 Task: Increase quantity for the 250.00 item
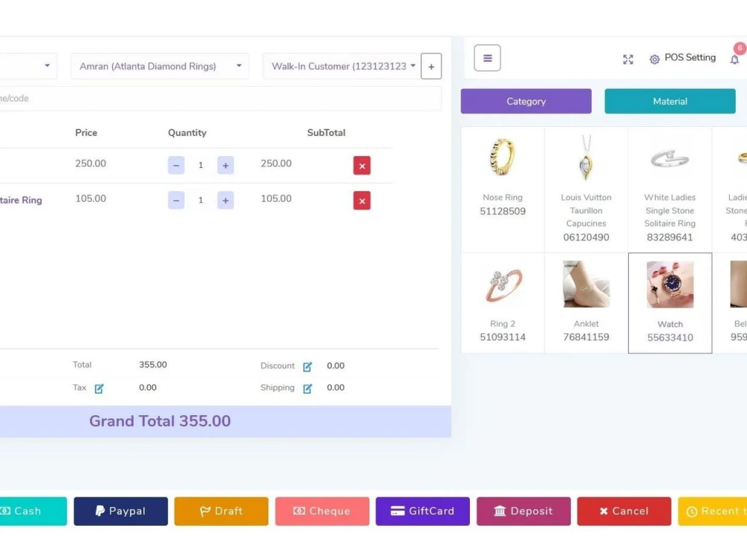pyautogui.click(x=226, y=166)
